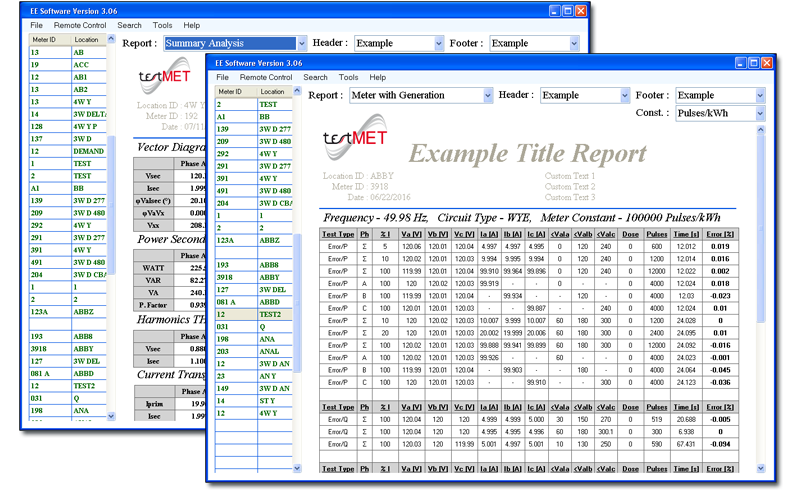This screenshot has height=492, width=800.
Task: Expand 'Summary Analysis' report dropdown
Action: [x=302, y=43]
